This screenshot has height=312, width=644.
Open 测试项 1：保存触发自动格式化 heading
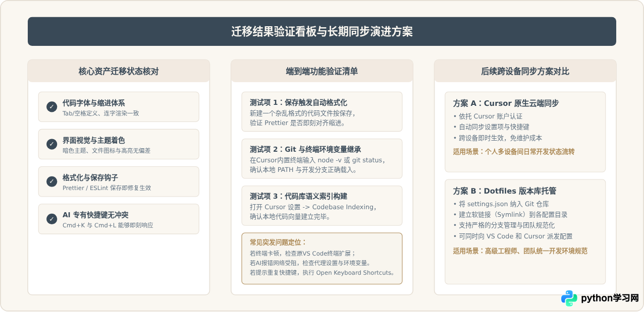(x=298, y=102)
